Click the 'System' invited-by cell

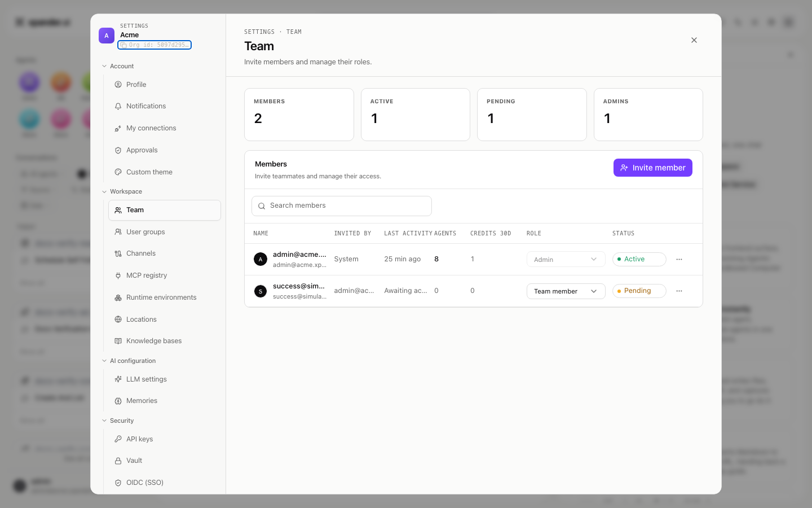[346, 259]
